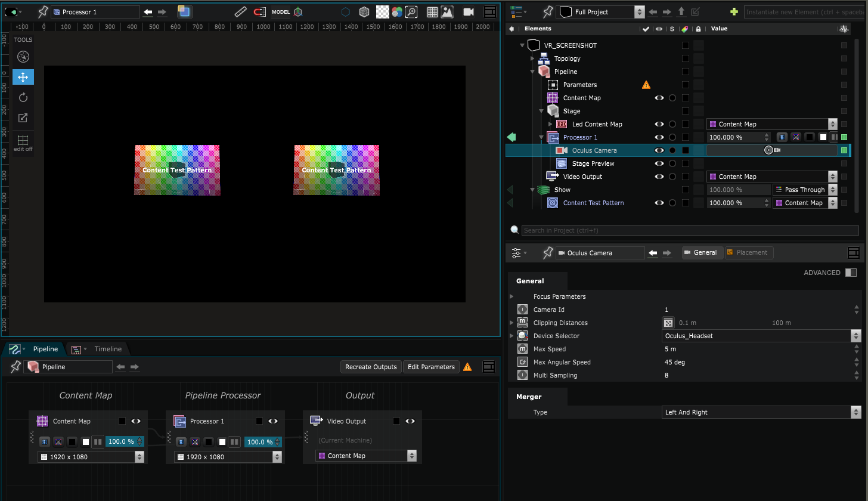This screenshot has height=501, width=868.
Task: Click the blue hexagon wireframe icon
Action: click(x=346, y=12)
